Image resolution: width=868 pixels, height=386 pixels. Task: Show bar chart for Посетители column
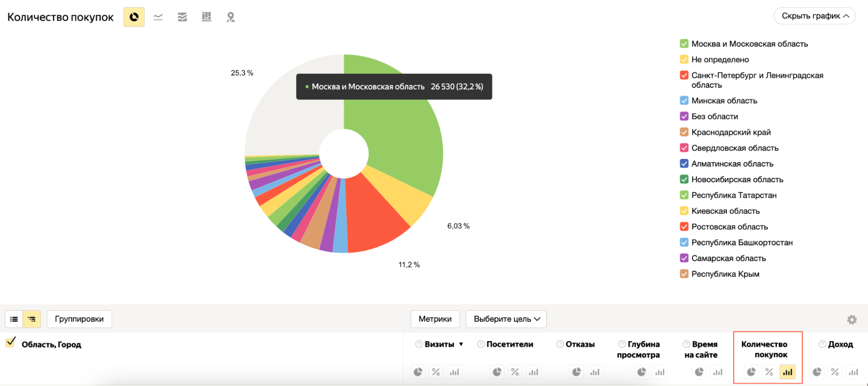[x=533, y=372]
